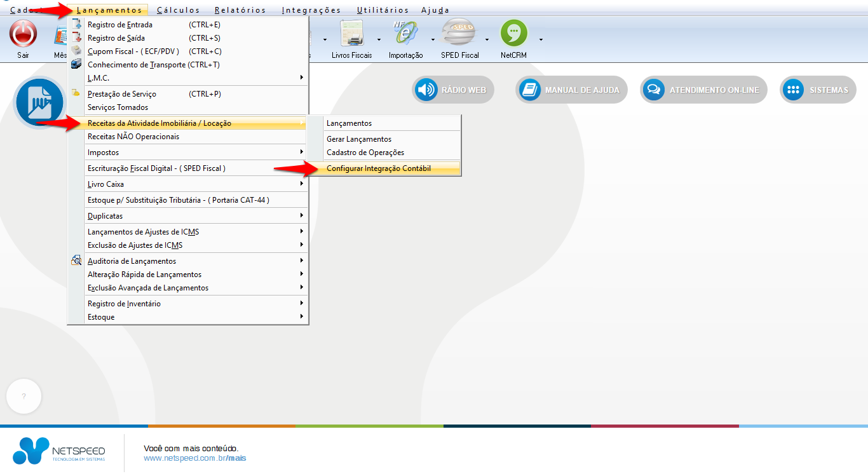The height and width of the screenshot is (476, 868).
Task: Expand Importação dropdown arrow
Action: coord(433,39)
